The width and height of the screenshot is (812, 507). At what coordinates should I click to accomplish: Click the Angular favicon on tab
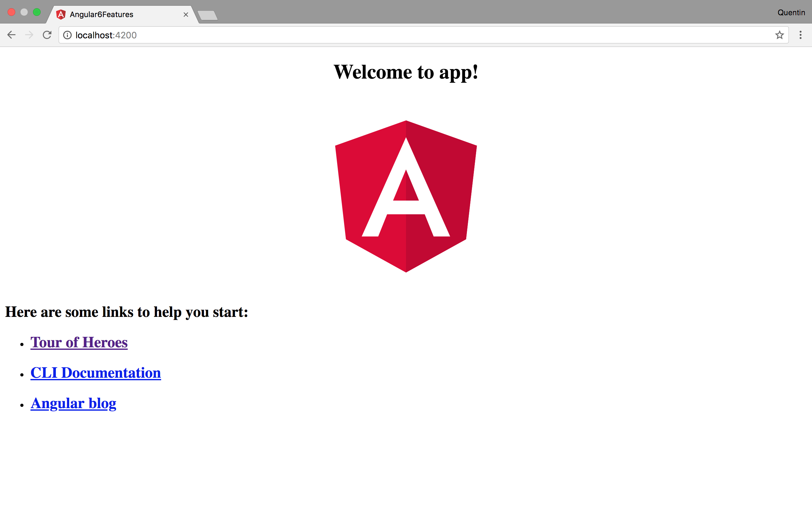tap(61, 15)
